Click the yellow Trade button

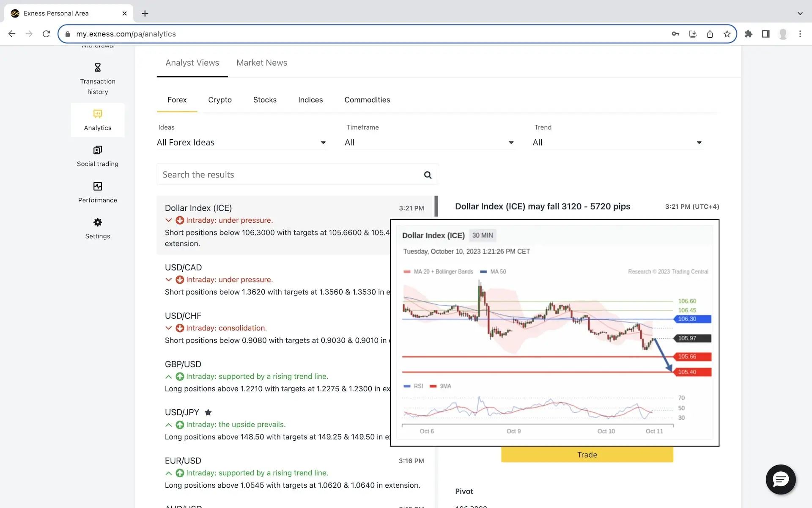tap(587, 454)
